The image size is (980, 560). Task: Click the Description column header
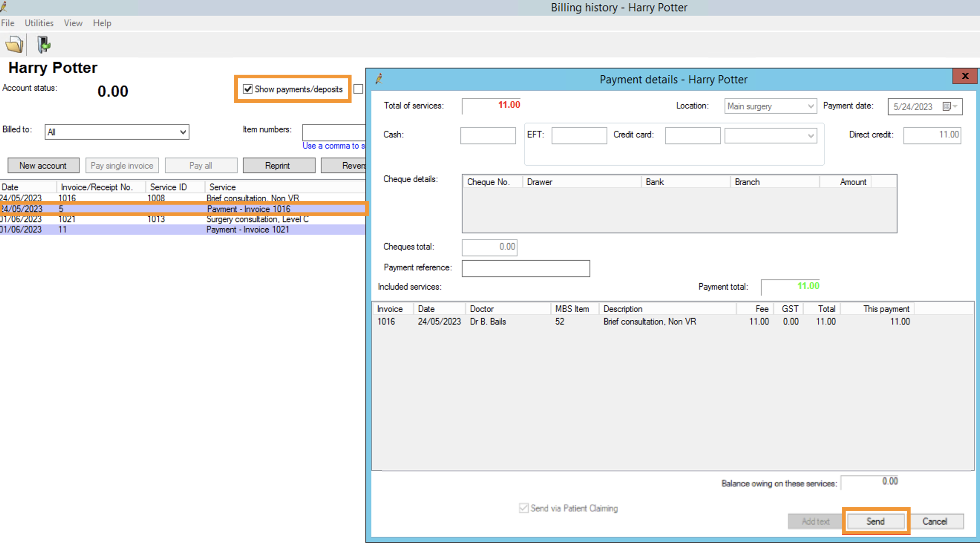tap(668, 309)
